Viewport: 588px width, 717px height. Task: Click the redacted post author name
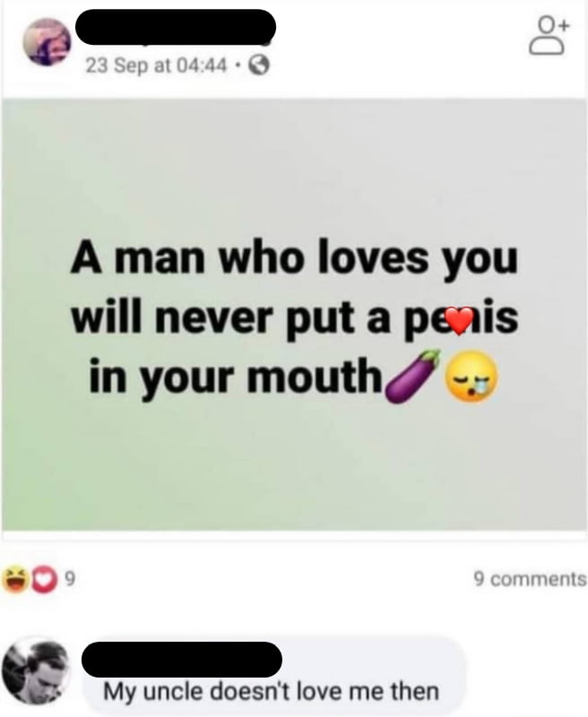(176, 27)
